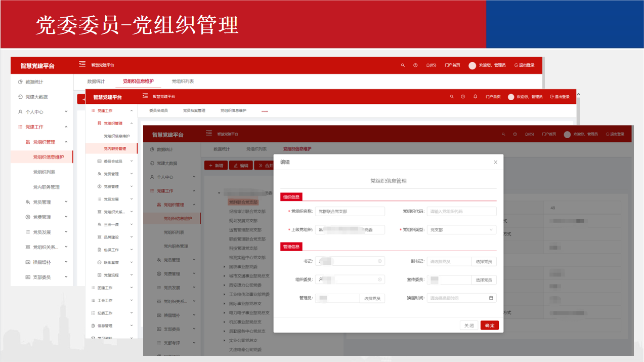644x362 pixels.
Task: Click the notification bell showing (85) in the topmost header
Action: pyautogui.click(x=431, y=65)
